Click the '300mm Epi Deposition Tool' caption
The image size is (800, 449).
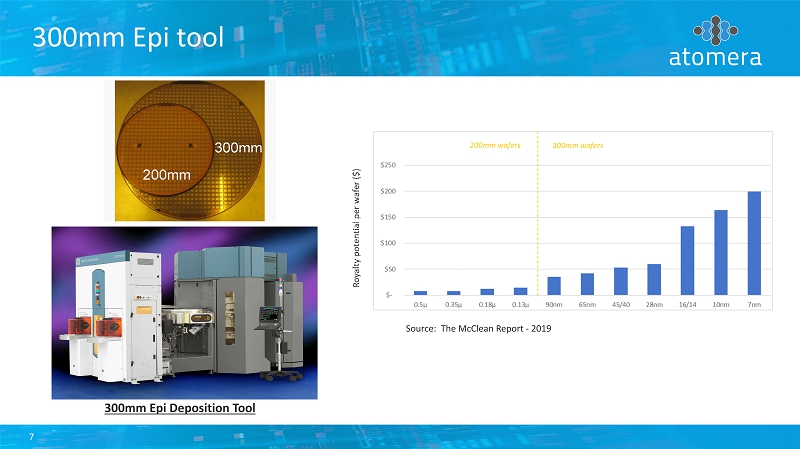[180, 409]
